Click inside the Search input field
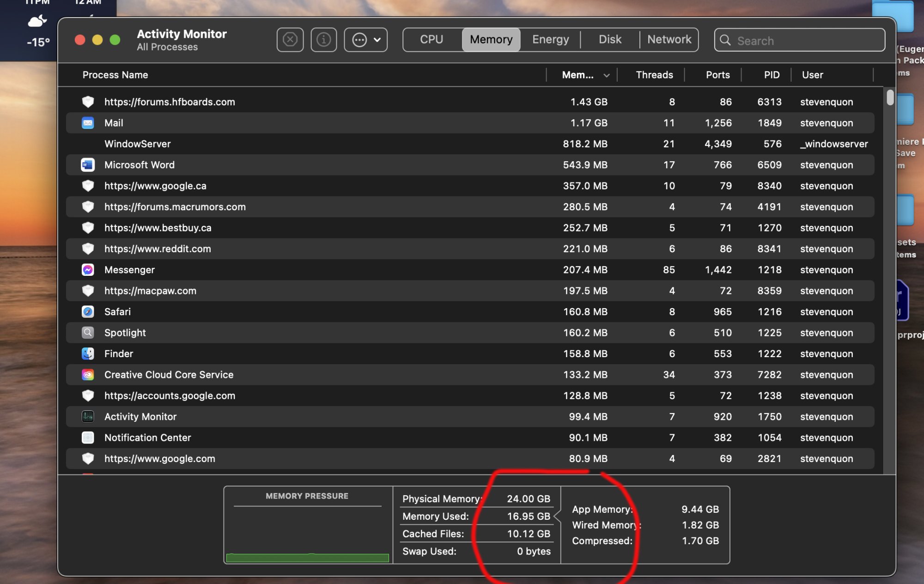Image resolution: width=924 pixels, height=584 pixels. coord(799,41)
